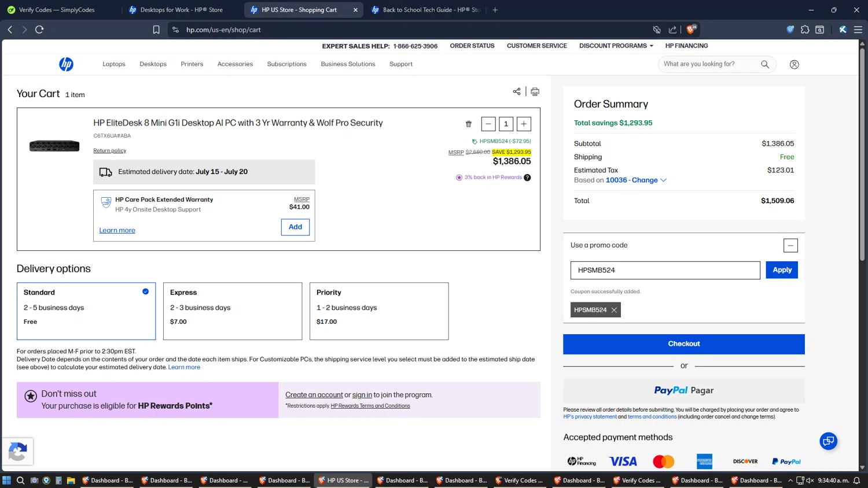
Task: Select Priority delivery option
Action: [x=379, y=311]
